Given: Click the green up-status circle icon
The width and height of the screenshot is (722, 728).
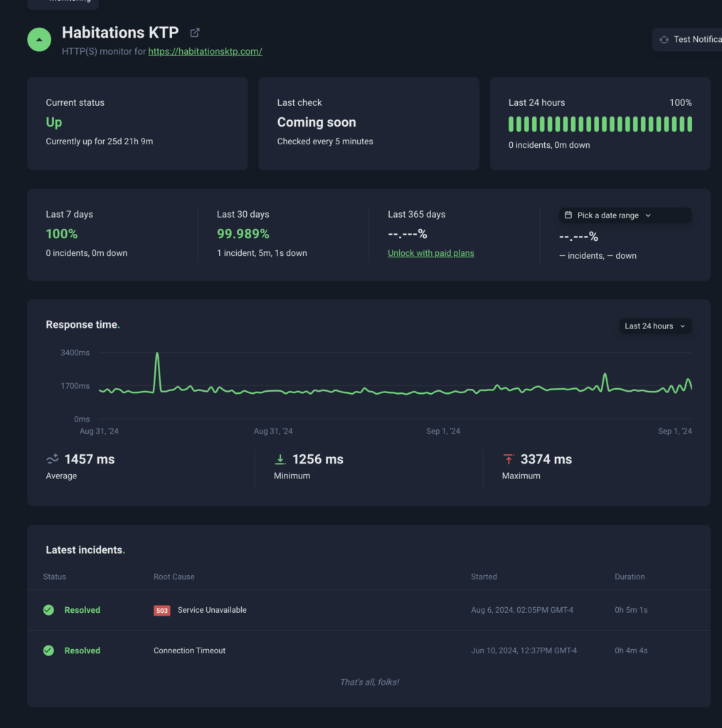Looking at the screenshot, I should click(39, 40).
